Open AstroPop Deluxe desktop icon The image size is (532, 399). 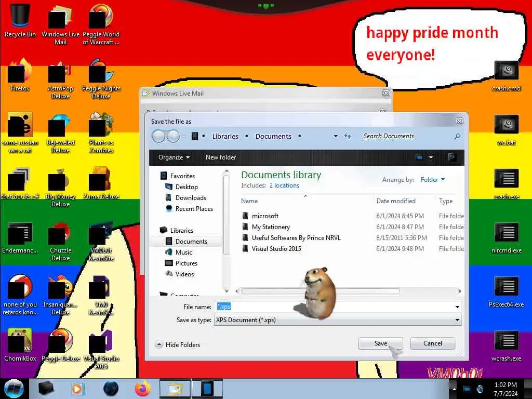pos(60,79)
